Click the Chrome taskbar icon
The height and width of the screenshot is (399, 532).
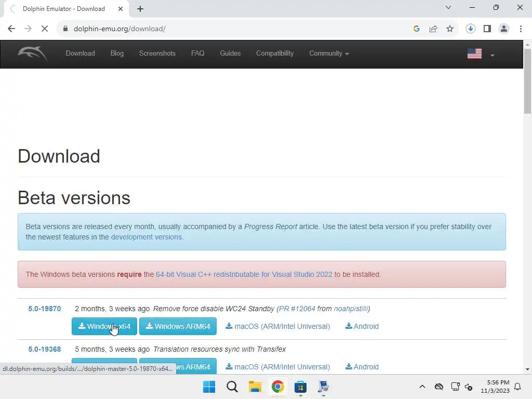[x=277, y=387]
